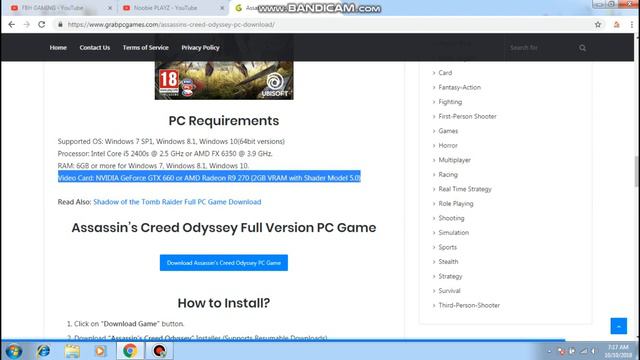
Task: Bookmark this page with the star icon
Action: click(x=598, y=24)
